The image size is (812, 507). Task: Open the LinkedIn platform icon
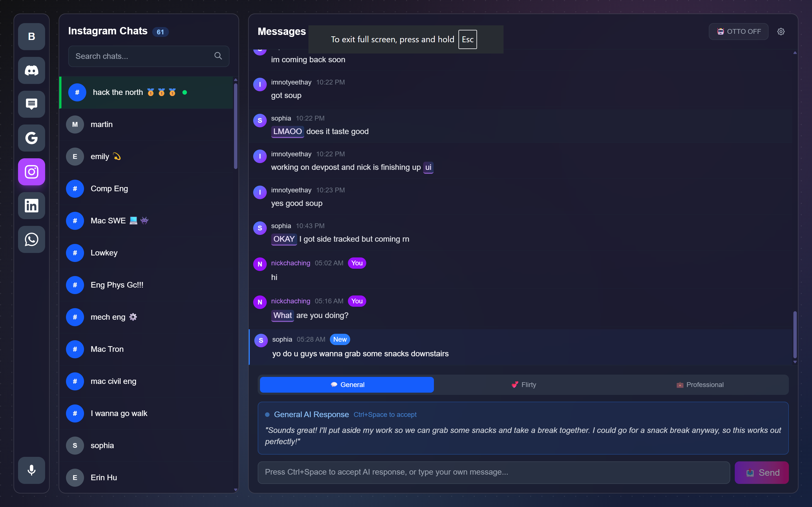32,206
